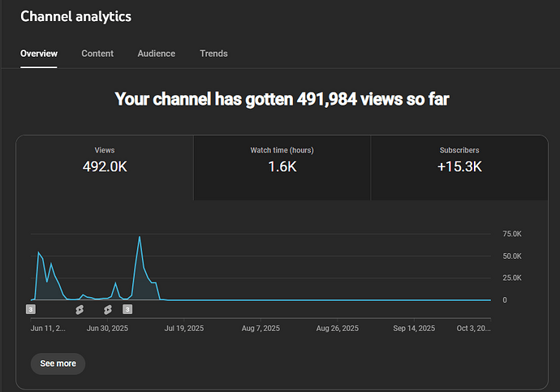Select the Overview tab
Viewport: 560px width, 392px height.
click(39, 54)
